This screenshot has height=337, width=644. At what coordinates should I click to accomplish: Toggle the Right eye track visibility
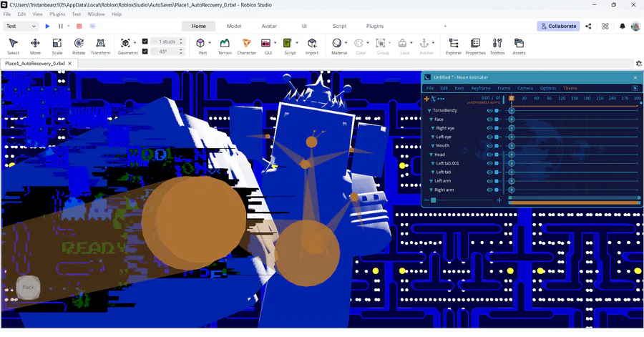pyautogui.click(x=489, y=128)
